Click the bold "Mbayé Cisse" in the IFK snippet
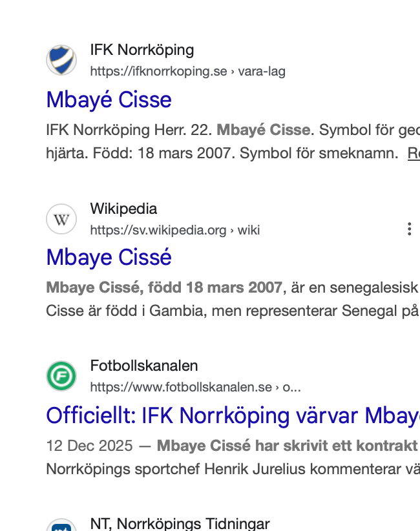 [263, 130]
